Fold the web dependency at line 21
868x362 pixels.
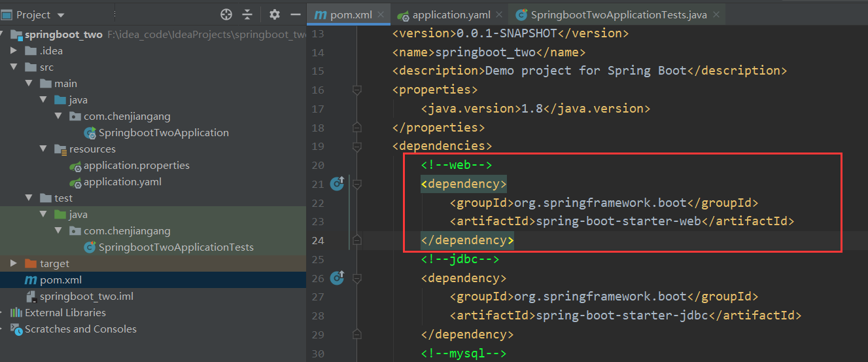[356, 184]
